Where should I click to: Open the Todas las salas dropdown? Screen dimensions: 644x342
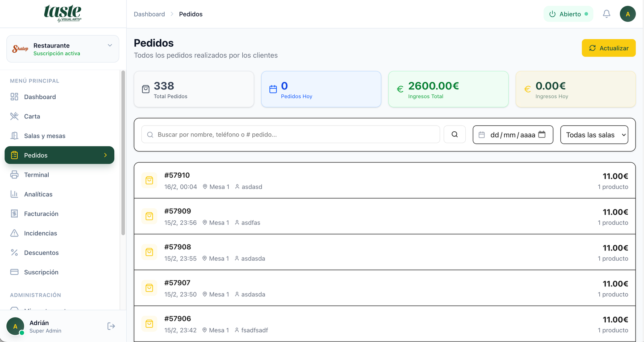click(594, 135)
